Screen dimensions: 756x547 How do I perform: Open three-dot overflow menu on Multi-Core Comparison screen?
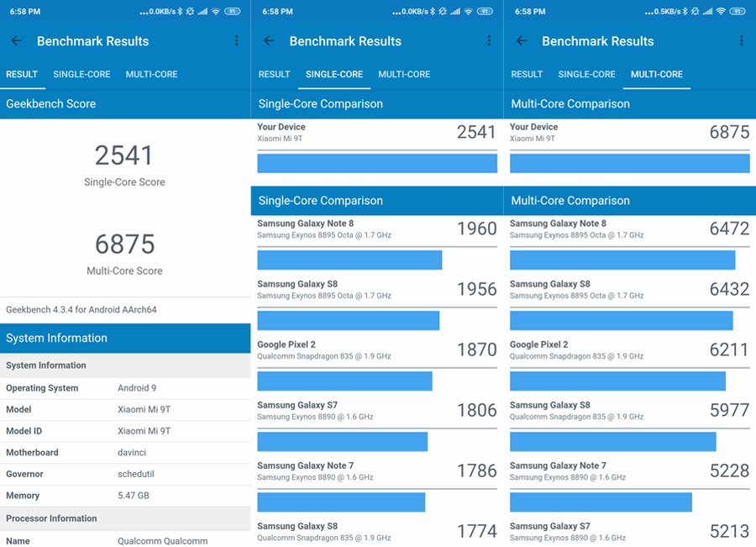click(742, 40)
